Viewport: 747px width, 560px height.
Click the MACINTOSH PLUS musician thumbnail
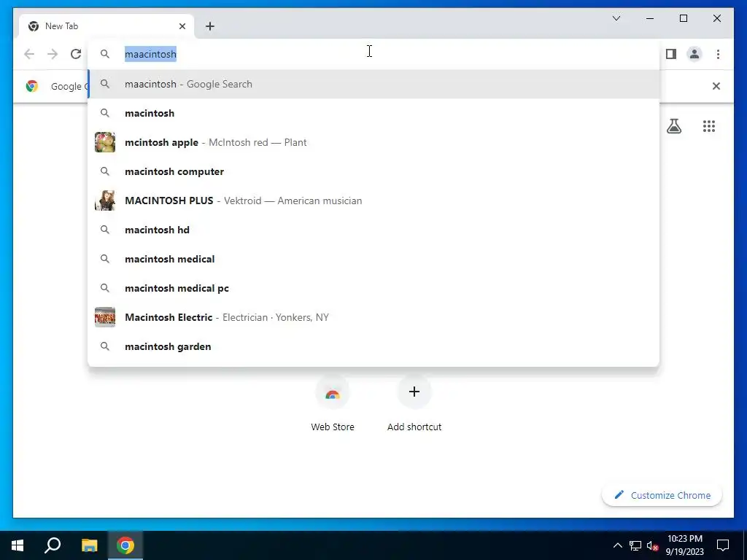(105, 201)
